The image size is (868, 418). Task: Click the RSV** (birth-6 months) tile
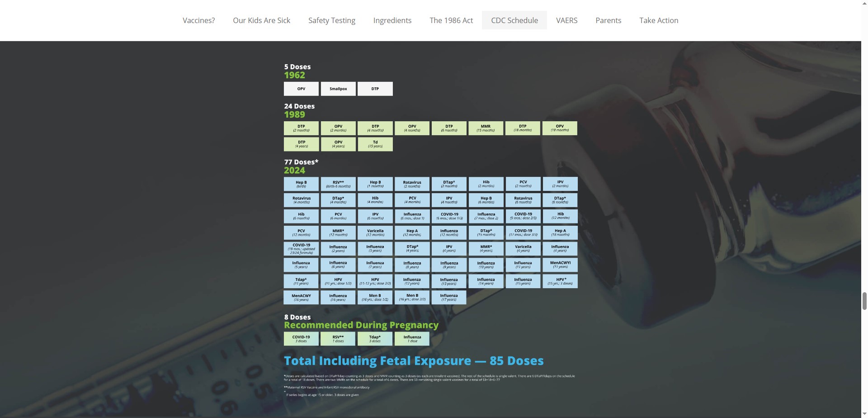tap(338, 184)
